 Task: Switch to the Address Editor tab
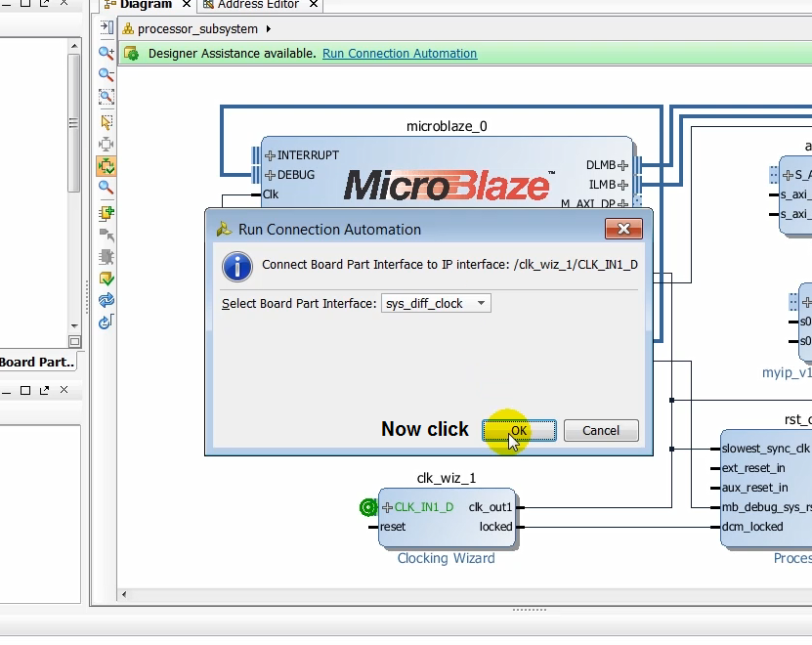(256, 4)
